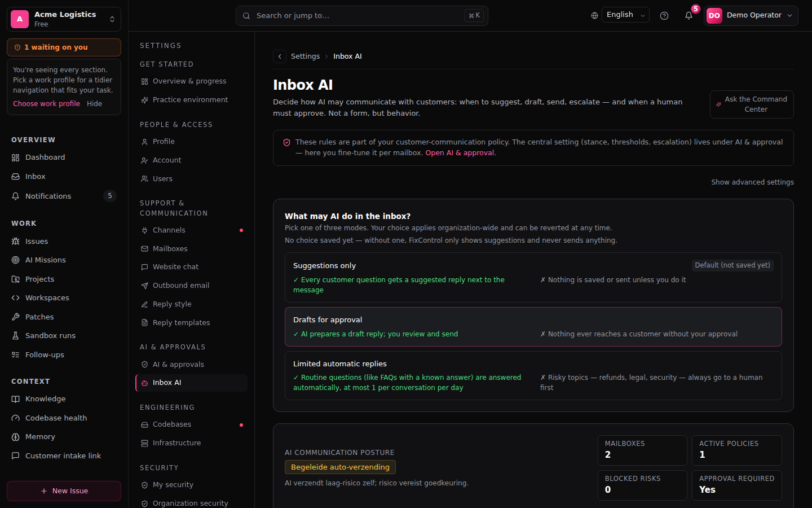Click the Sandbox runs flask icon
The width and height of the screenshot is (812, 508).
(x=16, y=336)
